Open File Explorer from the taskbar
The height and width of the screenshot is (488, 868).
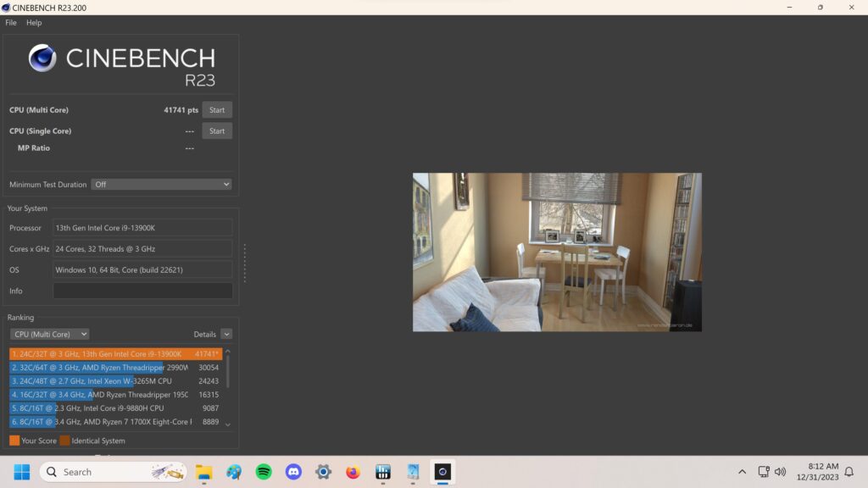click(x=203, y=472)
